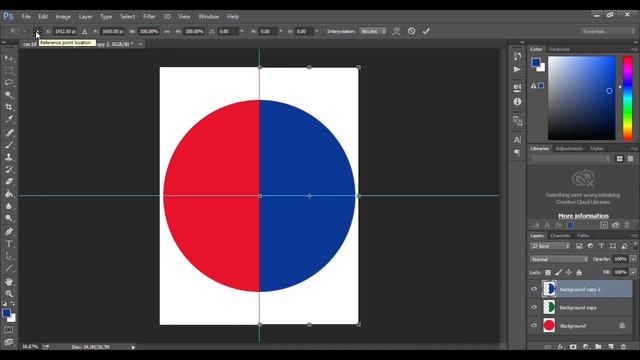Select the Crop tool
640x360 pixels.
tap(9, 107)
